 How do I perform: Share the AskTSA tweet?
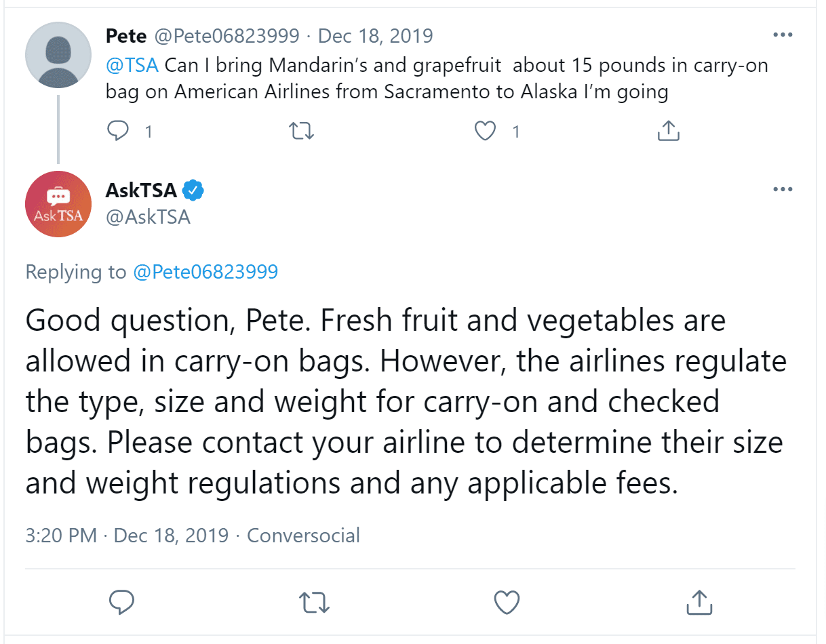(x=699, y=601)
